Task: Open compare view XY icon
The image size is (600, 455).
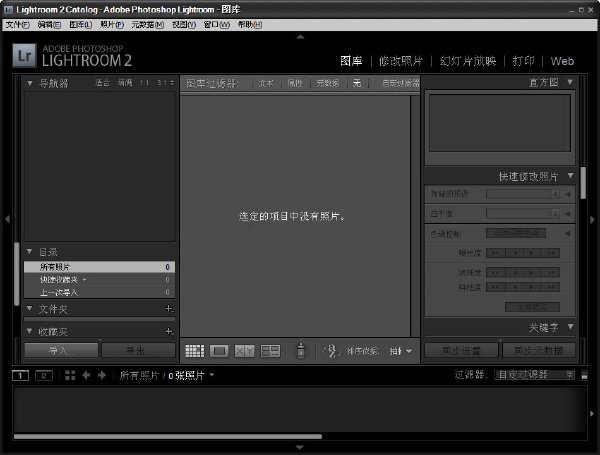Action: [x=245, y=351]
